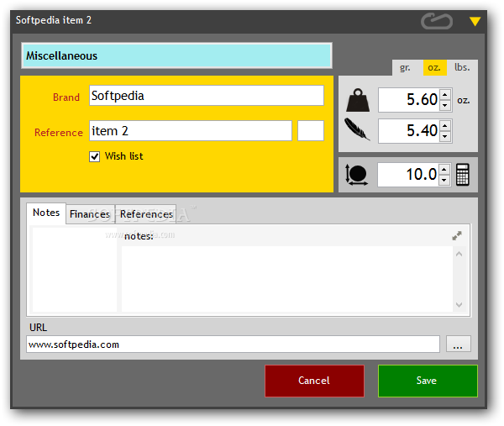Increase the 5.60 weight value
Screen dimensions: 504x426
click(x=445, y=94)
